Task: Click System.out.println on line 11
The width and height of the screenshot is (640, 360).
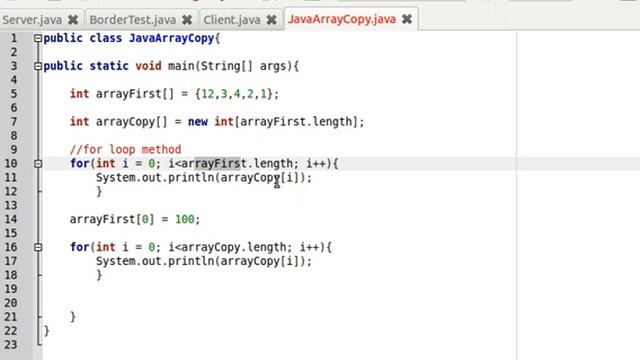Action: tap(155, 178)
